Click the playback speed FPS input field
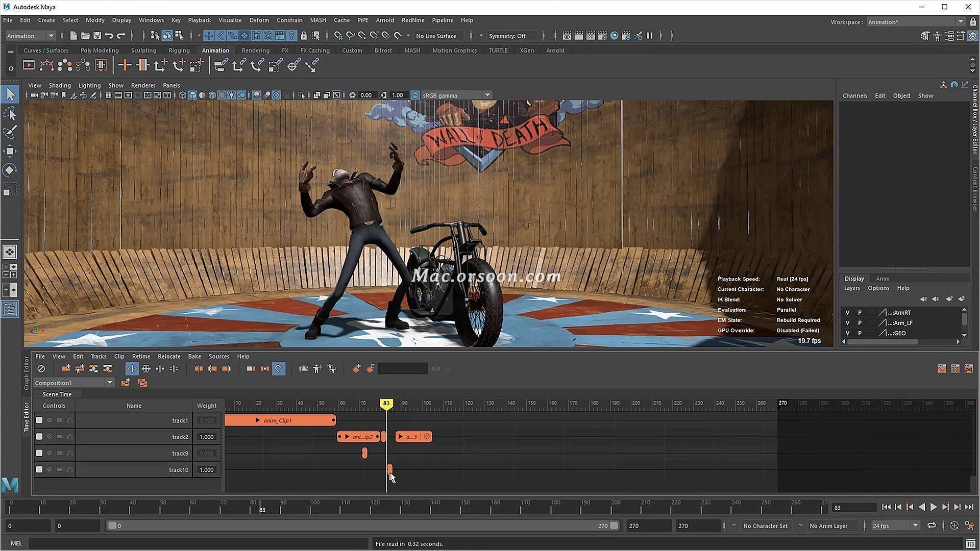The image size is (980, 551). point(889,525)
